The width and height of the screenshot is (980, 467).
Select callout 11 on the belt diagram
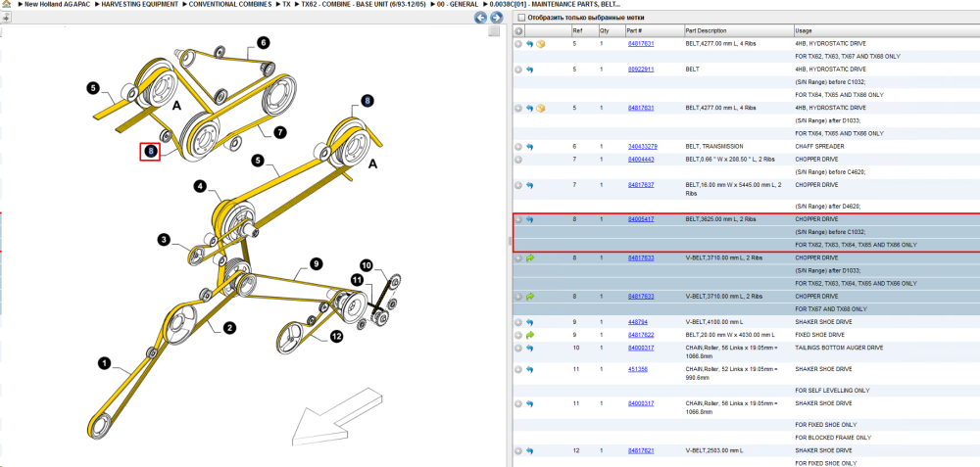pos(357,280)
